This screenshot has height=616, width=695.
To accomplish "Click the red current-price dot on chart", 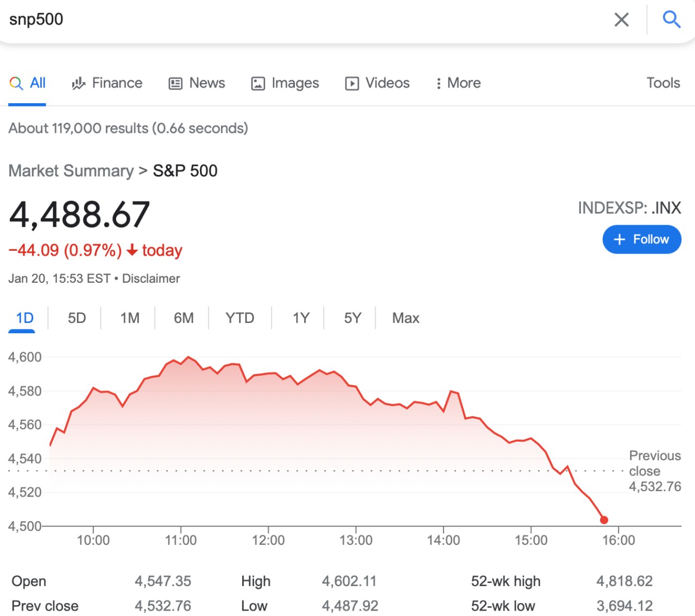I will (604, 520).
